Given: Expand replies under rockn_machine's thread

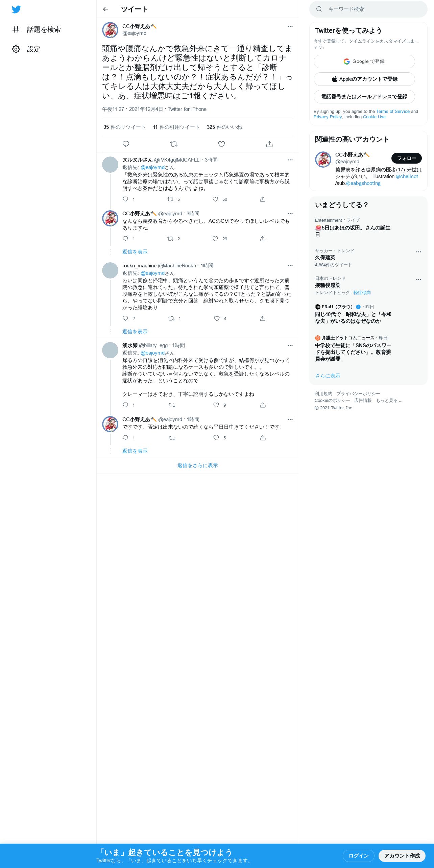Looking at the screenshot, I should coord(135,332).
